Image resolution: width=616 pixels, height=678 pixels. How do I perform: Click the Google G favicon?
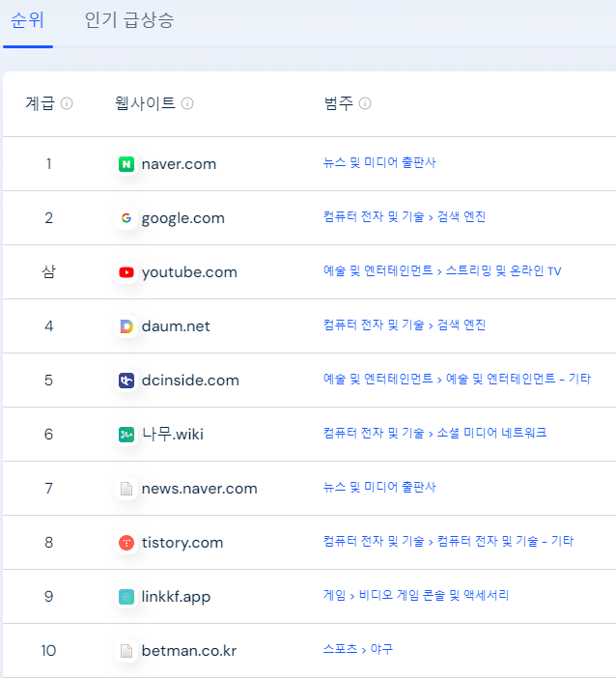click(x=126, y=218)
